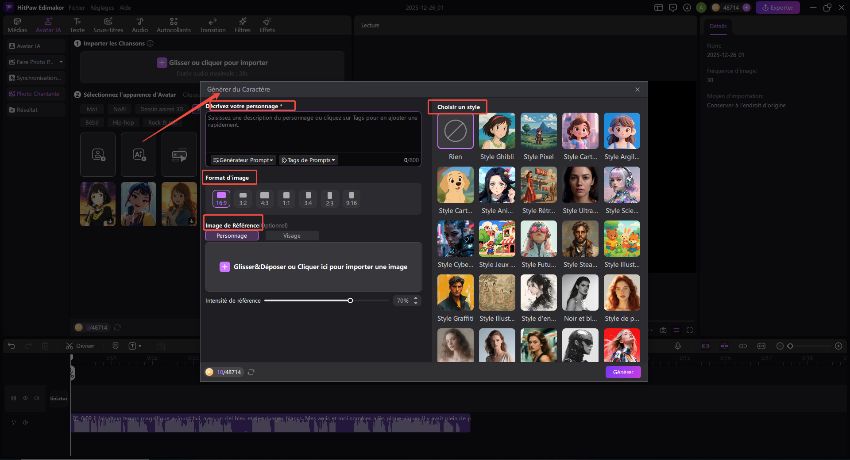This screenshot has width=850, height=460.
Task: Open the Aide menu
Action: [125, 8]
